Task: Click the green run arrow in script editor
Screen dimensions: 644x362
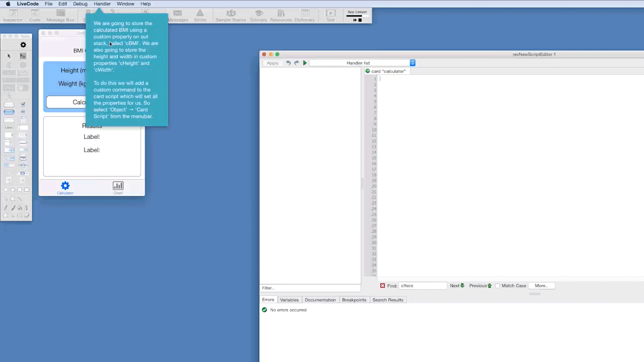Action: tap(305, 63)
